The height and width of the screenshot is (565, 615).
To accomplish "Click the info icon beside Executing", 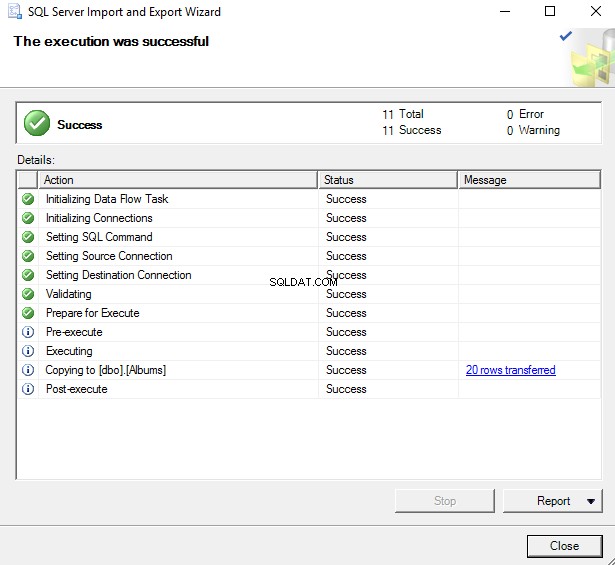I will coord(28,351).
